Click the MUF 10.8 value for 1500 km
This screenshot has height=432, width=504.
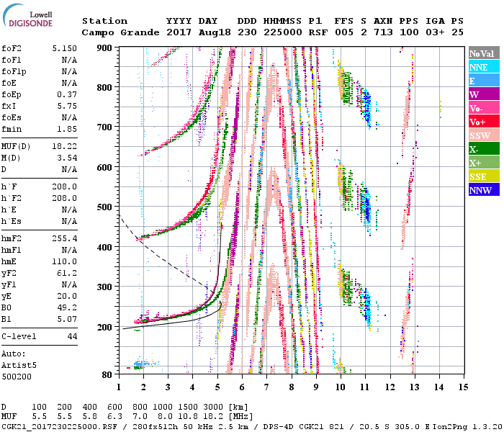(x=188, y=417)
